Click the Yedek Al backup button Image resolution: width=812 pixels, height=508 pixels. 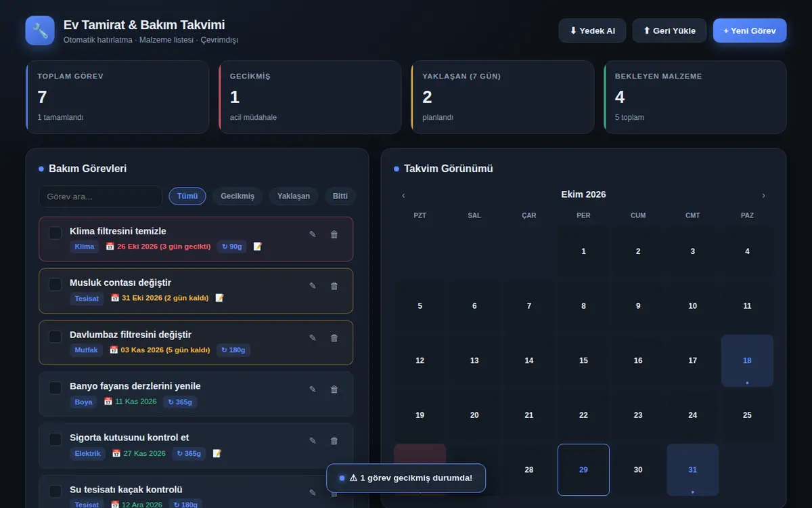click(x=592, y=30)
